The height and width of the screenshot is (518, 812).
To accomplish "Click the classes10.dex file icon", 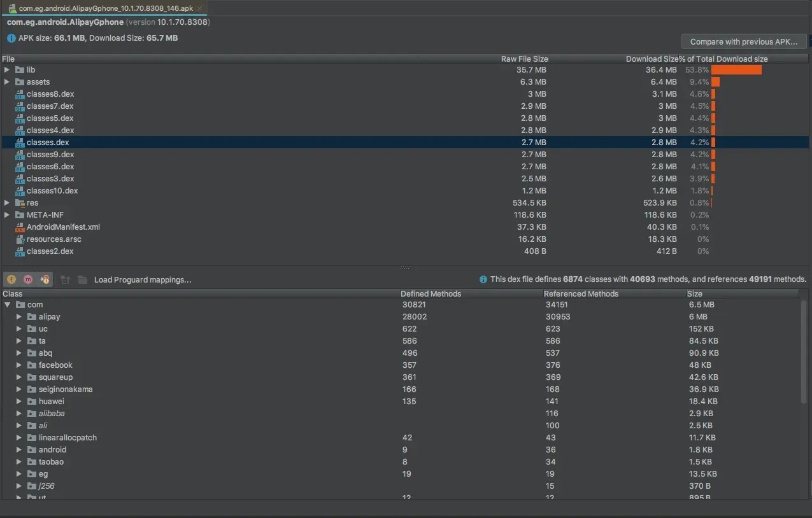I will pos(20,191).
